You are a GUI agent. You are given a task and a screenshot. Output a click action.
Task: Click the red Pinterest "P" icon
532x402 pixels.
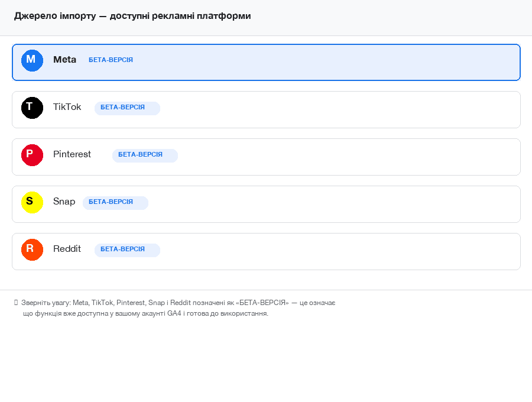tap(33, 155)
